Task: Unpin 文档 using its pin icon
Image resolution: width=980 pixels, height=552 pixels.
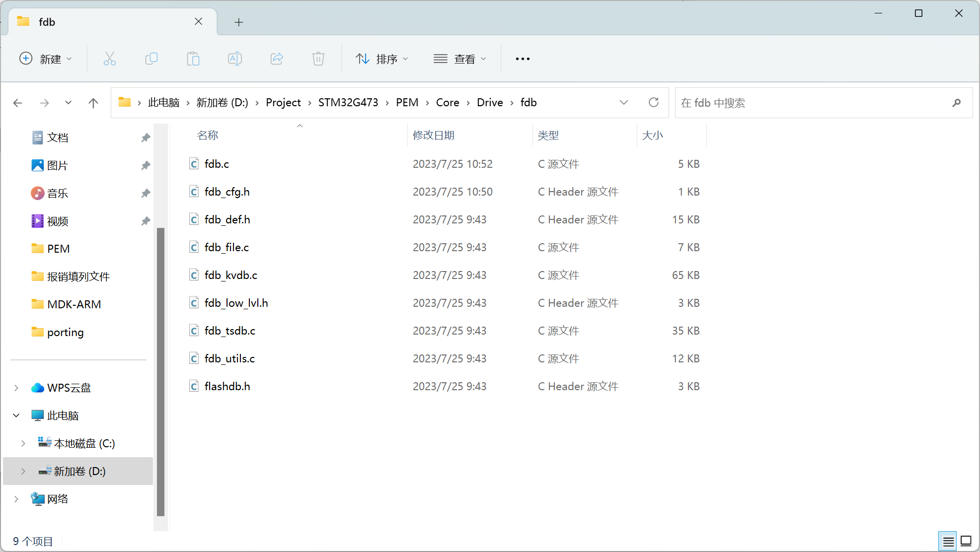Action: [x=146, y=138]
